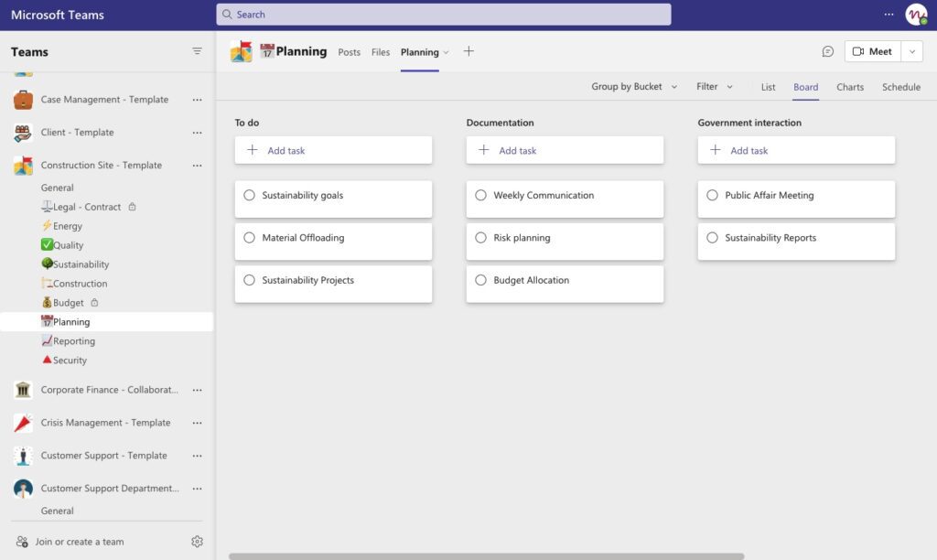Open the channel conversation chat icon

[827, 51]
